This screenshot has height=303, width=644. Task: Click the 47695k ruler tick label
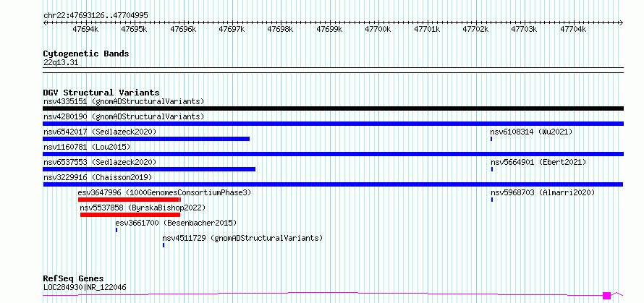click(134, 30)
